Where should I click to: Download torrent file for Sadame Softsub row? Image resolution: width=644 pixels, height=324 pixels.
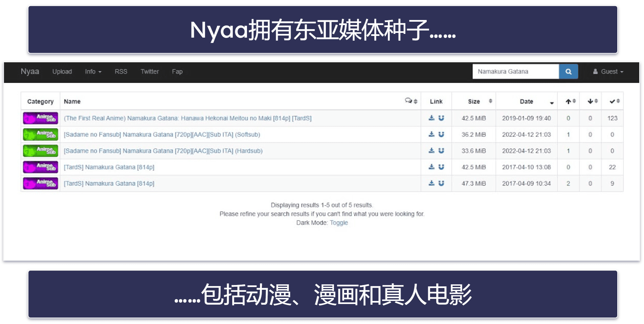coord(431,134)
